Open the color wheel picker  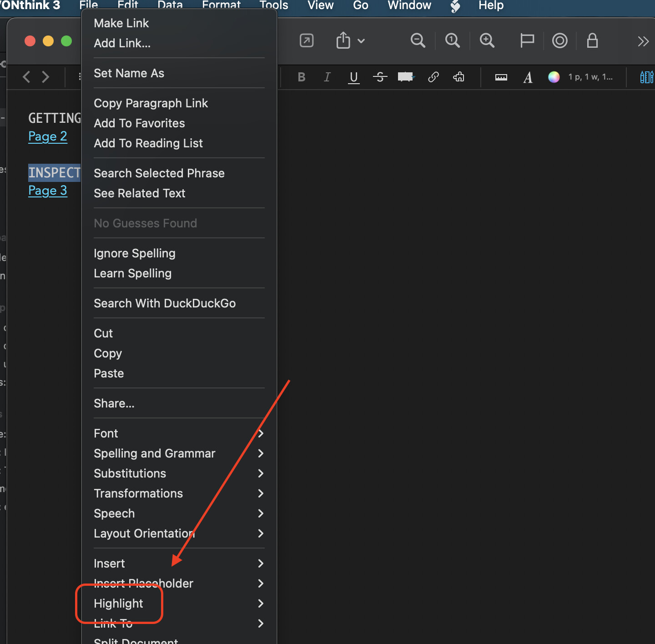click(x=554, y=77)
